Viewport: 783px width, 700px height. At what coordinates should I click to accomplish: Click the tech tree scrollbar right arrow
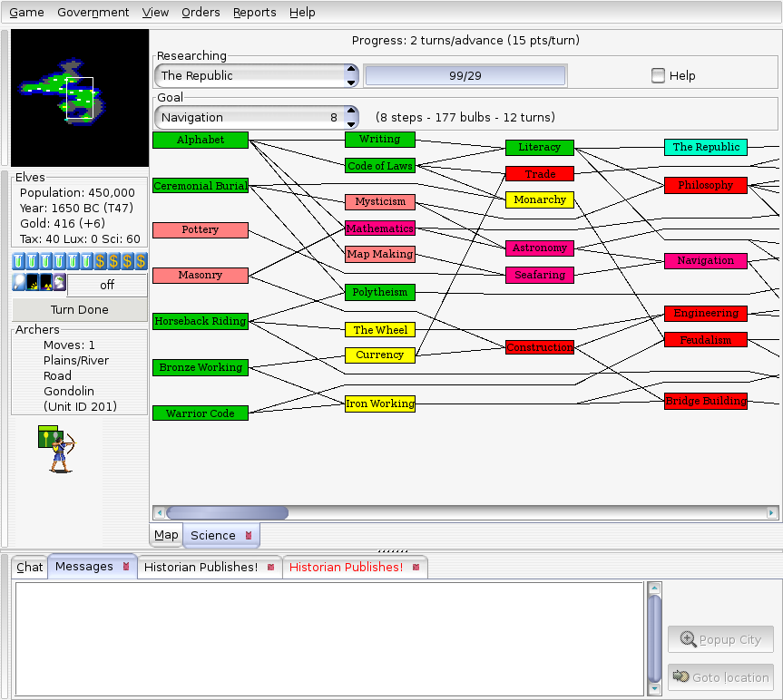(x=771, y=512)
